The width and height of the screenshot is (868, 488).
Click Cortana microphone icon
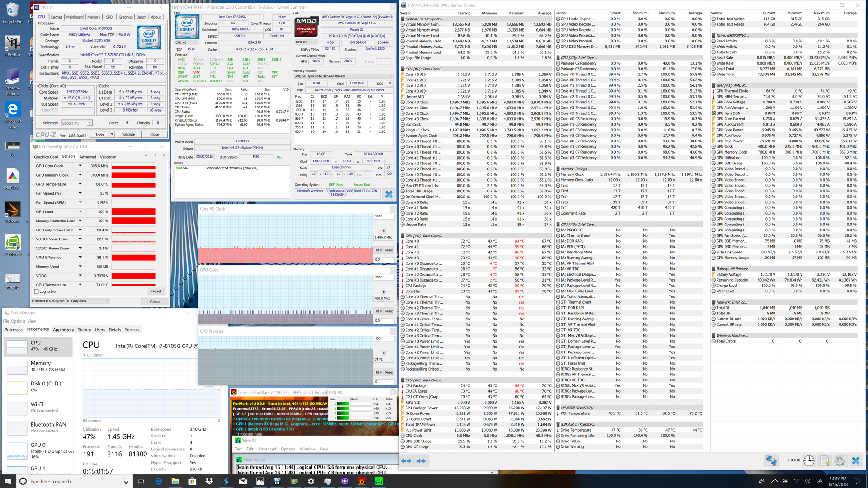coord(126,481)
